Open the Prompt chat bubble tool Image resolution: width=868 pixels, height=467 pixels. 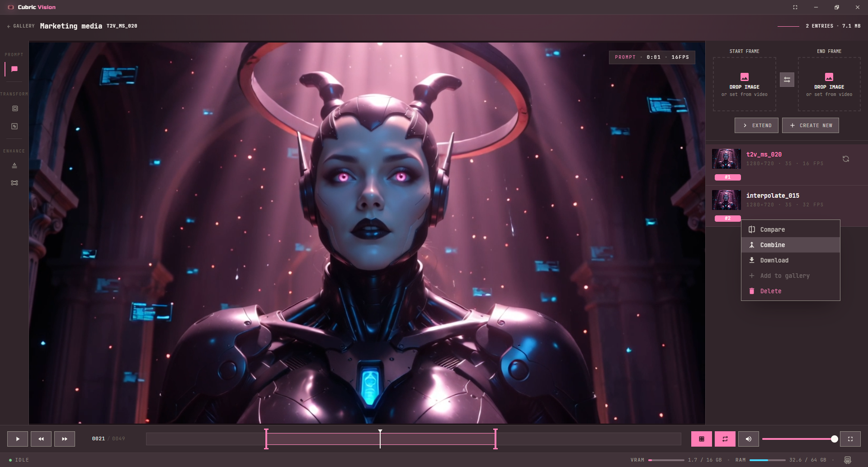pyautogui.click(x=14, y=69)
